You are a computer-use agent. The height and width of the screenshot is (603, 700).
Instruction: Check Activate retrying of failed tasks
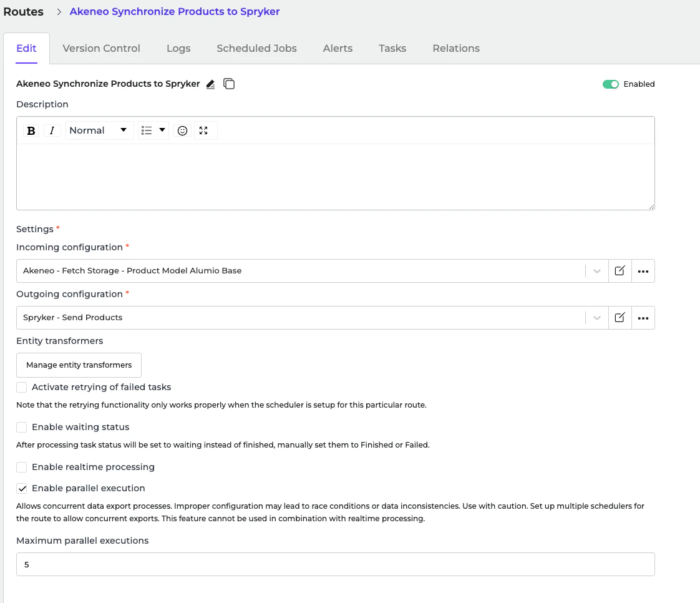point(21,387)
